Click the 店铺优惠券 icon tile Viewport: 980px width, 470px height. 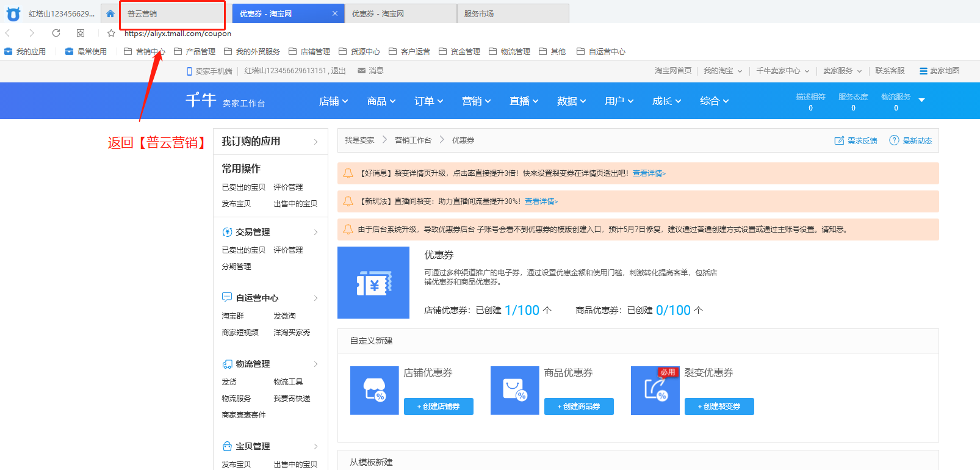click(375, 391)
